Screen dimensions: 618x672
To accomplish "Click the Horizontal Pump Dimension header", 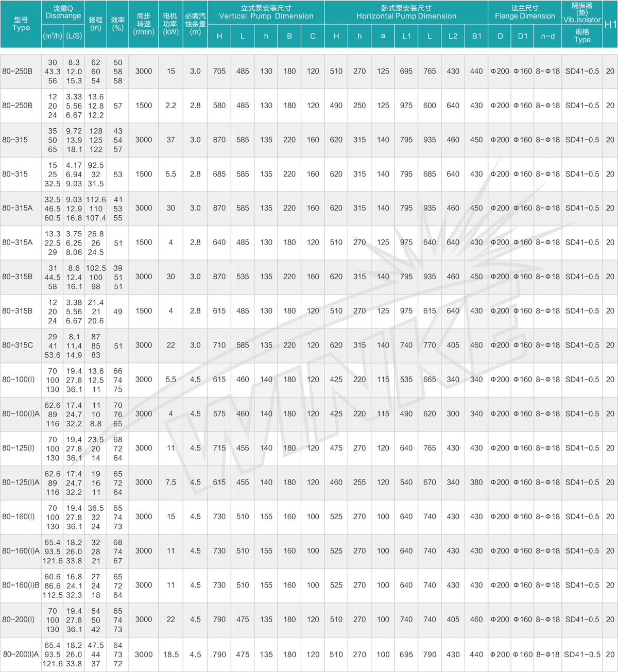I will click(x=406, y=12).
